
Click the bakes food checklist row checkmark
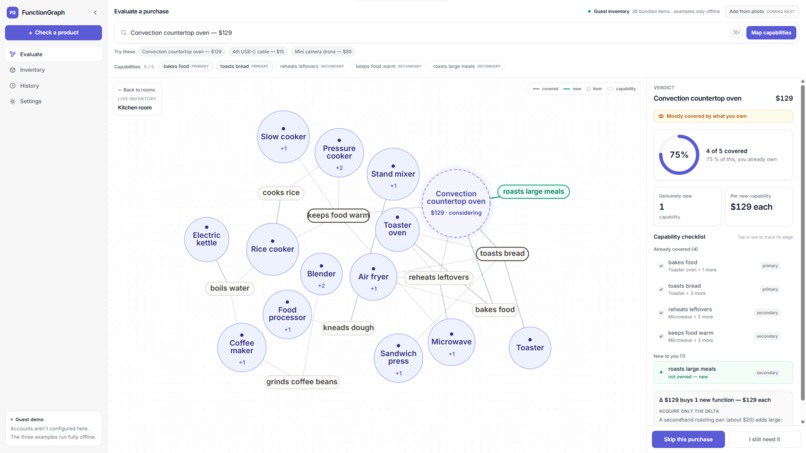click(661, 266)
